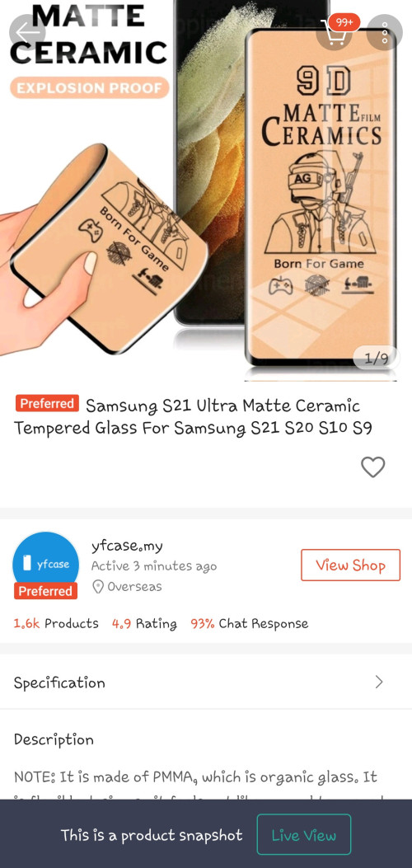The image size is (412, 868).
Task: Tap the 1.6k Products stat
Action: click(56, 623)
